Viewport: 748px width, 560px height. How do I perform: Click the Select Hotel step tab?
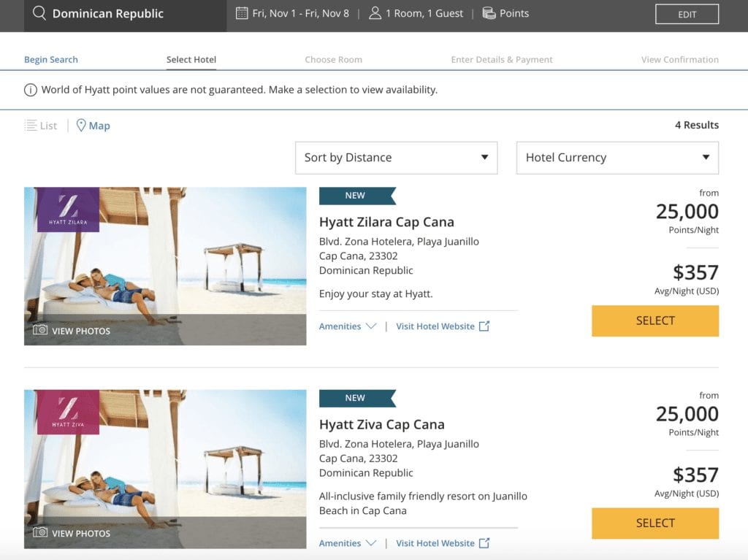click(x=191, y=60)
